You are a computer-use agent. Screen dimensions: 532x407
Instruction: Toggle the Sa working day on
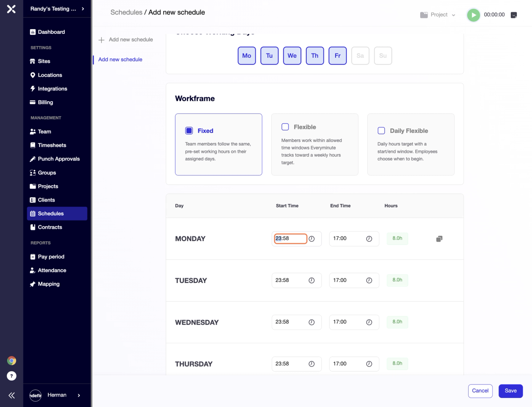tap(360, 56)
